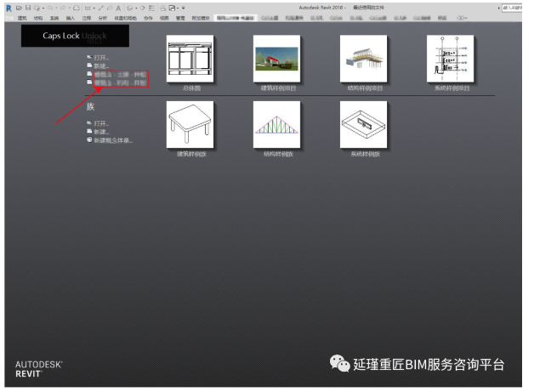Click the Revit application R logo
The image size is (534, 392).
click(x=9, y=9)
